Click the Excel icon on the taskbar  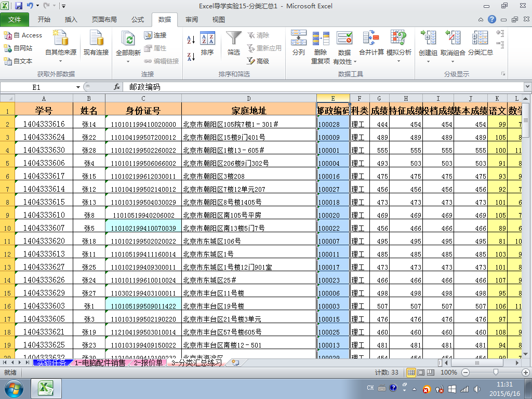[x=46, y=389]
